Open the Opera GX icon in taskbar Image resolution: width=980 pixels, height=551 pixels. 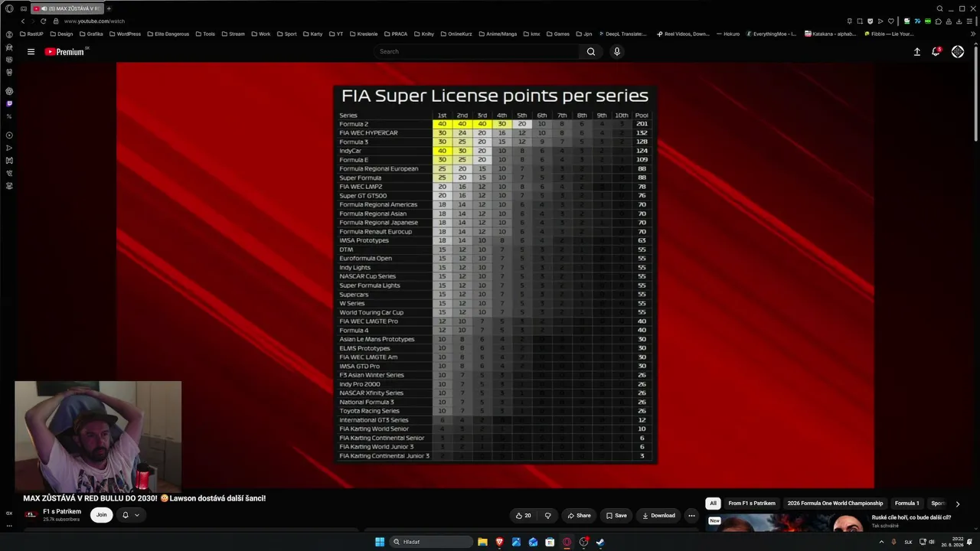click(x=567, y=542)
